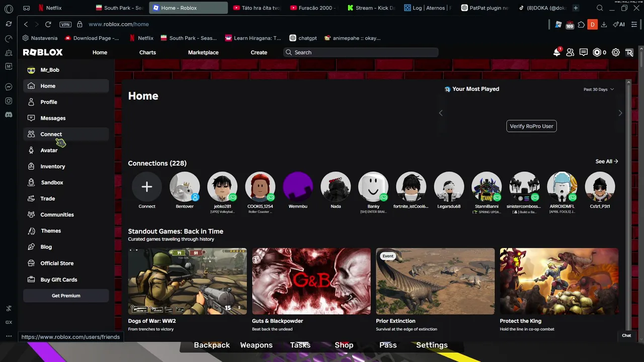Open Bentover's avatar in connections
Image resolution: width=644 pixels, height=362 pixels.
click(185, 187)
